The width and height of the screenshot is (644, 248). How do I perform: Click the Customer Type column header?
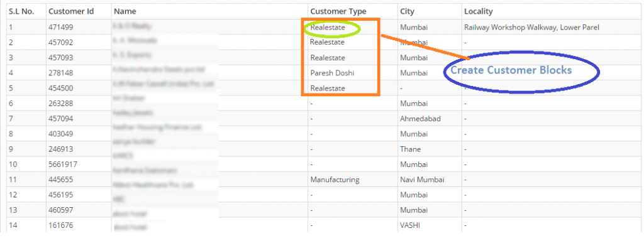[x=338, y=11]
